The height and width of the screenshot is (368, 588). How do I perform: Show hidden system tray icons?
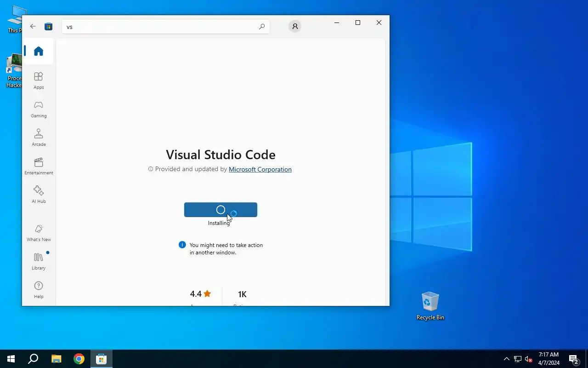tap(506, 359)
